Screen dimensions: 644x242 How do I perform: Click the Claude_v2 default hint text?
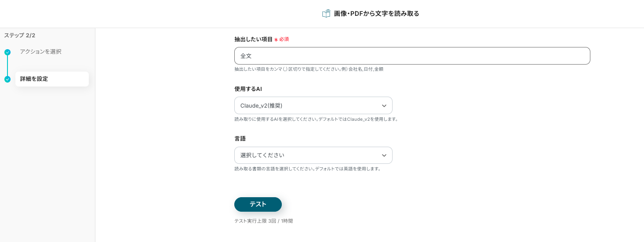pos(316,119)
